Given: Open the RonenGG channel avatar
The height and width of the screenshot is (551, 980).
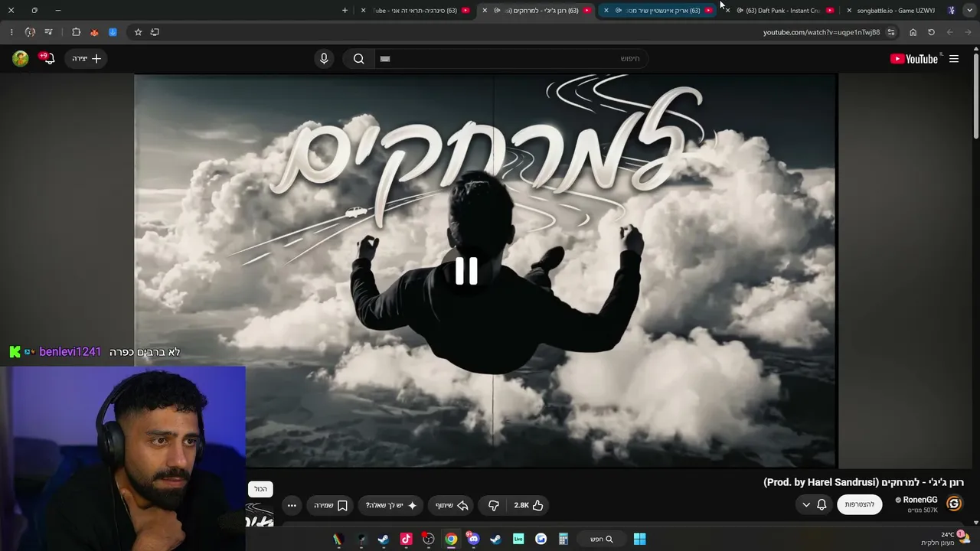Looking at the screenshot, I should [954, 504].
